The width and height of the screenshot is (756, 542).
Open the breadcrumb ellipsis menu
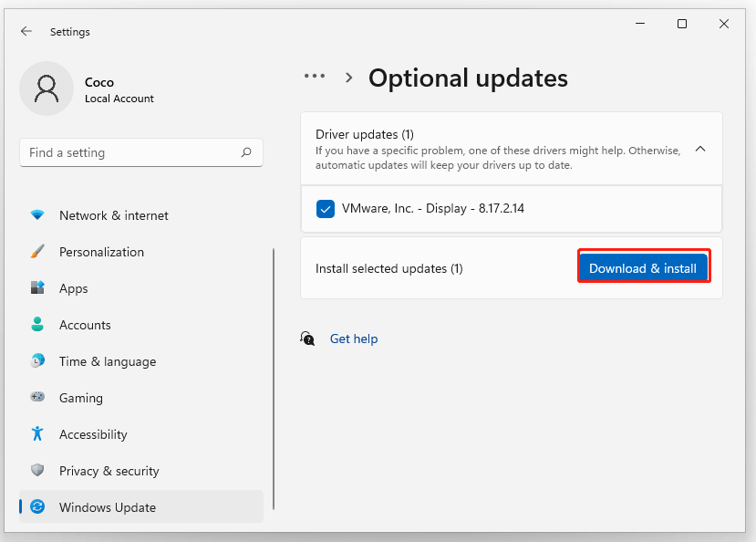coord(315,78)
